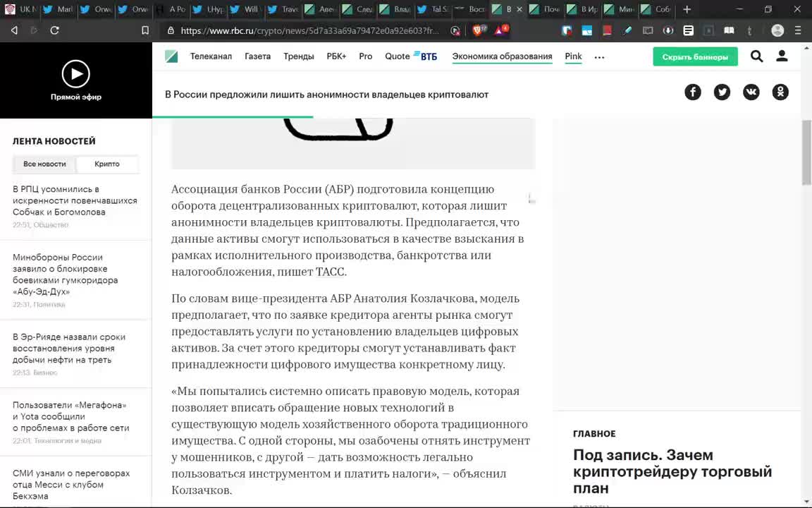Screen dimensions: 812x508
Task: Click article headline in sticky bar
Action: click(327, 95)
